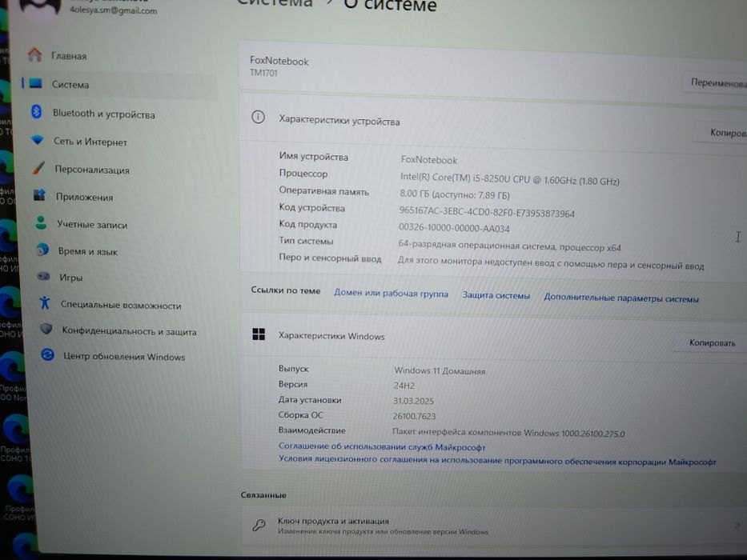Click the TM1701 model text

point(263,73)
